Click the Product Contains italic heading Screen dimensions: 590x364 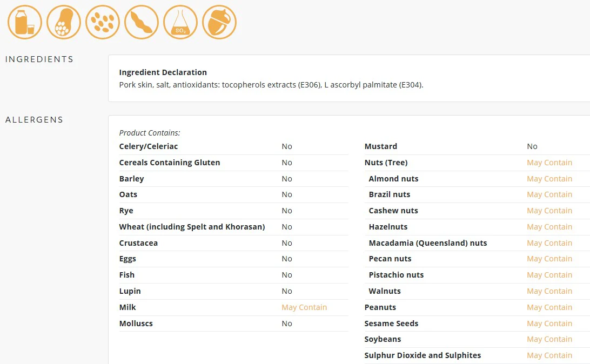(x=149, y=133)
